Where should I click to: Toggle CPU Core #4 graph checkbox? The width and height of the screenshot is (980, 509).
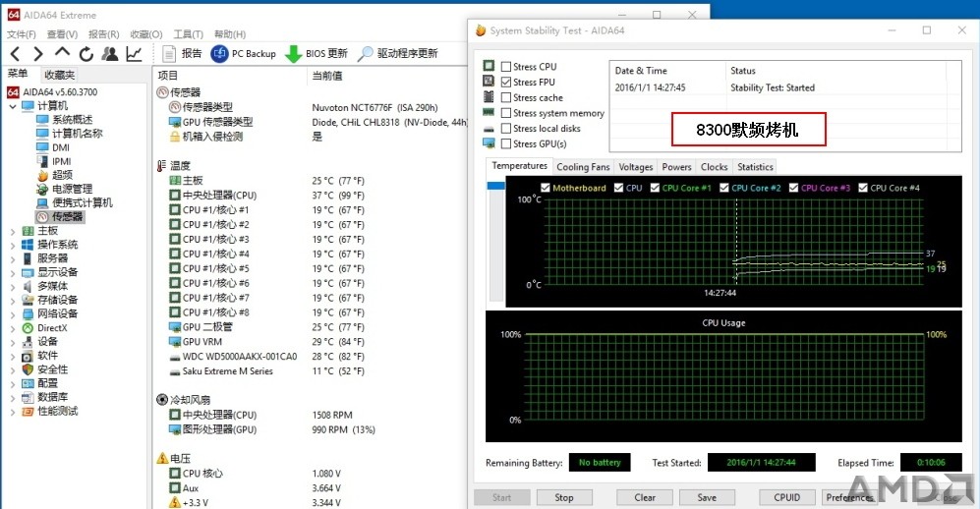point(863,188)
